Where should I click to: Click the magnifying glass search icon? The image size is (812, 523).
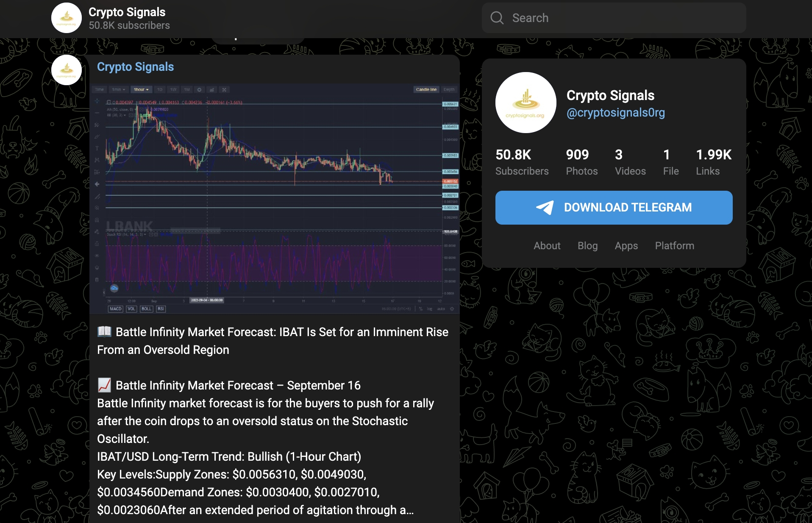(497, 18)
